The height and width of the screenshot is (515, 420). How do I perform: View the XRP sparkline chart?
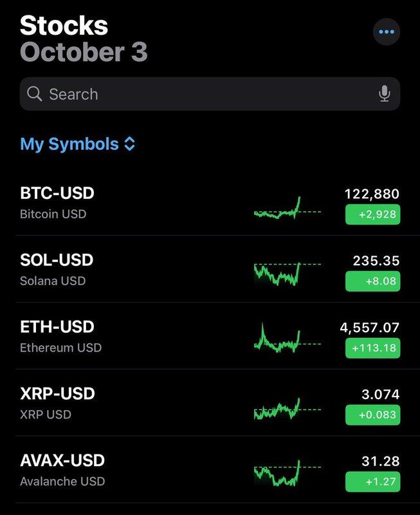click(x=286, y=408)
